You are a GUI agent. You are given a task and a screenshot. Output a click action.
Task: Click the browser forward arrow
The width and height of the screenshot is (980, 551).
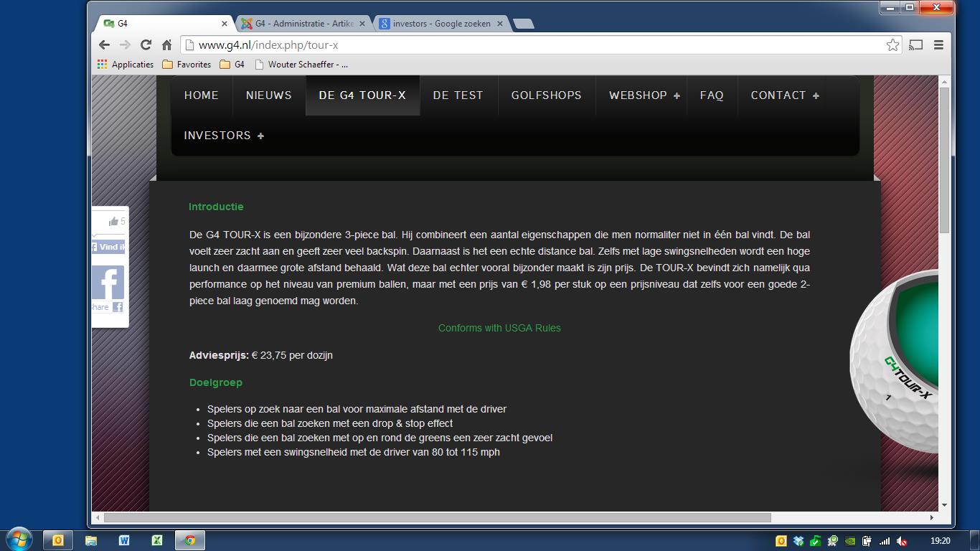point(125,44)
